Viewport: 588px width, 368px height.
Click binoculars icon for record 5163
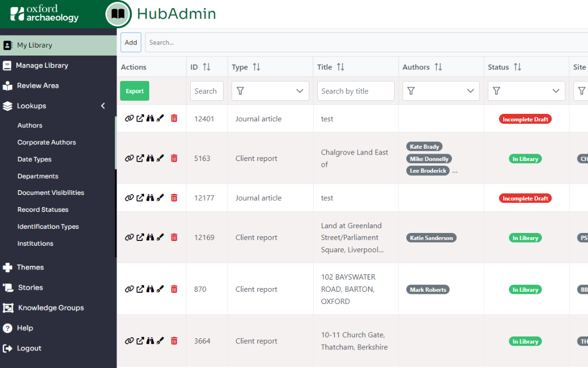150,158
